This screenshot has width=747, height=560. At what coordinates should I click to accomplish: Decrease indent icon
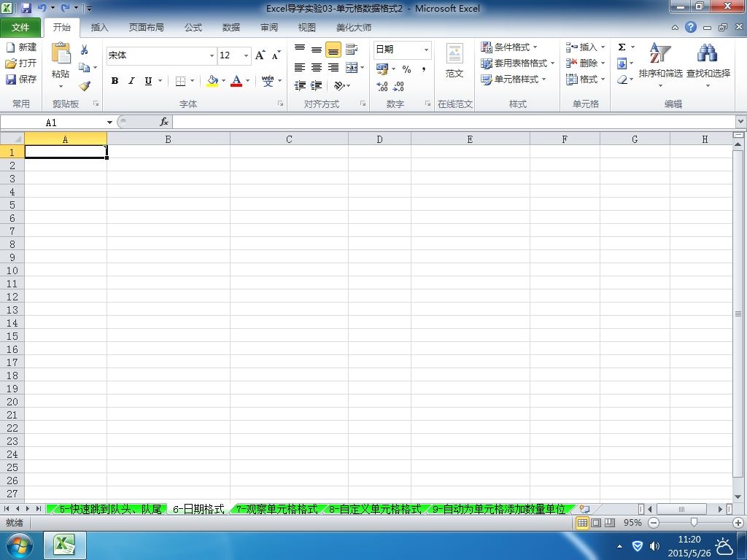300,85
